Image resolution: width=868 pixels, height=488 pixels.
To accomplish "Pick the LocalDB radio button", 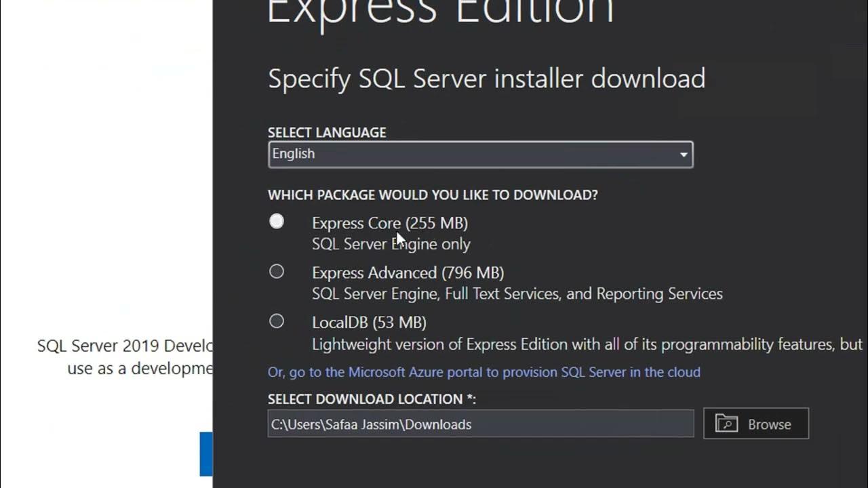I will (277, 321).
